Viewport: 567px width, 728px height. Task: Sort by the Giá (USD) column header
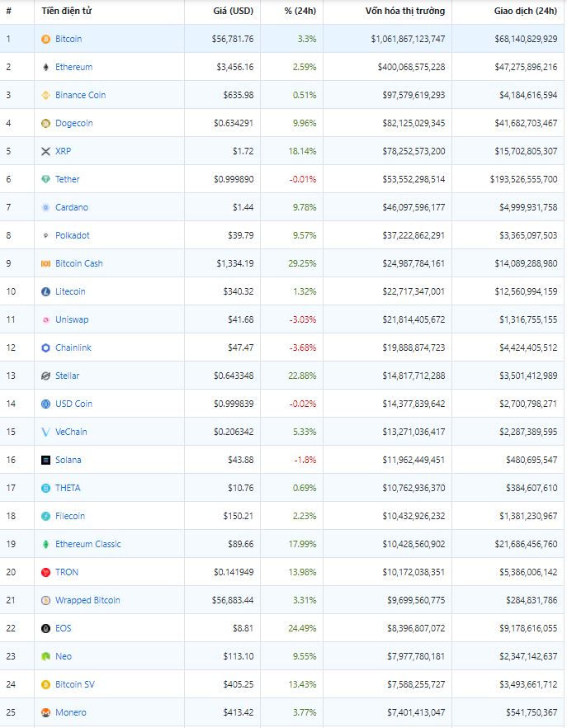[x=233, y=11]
